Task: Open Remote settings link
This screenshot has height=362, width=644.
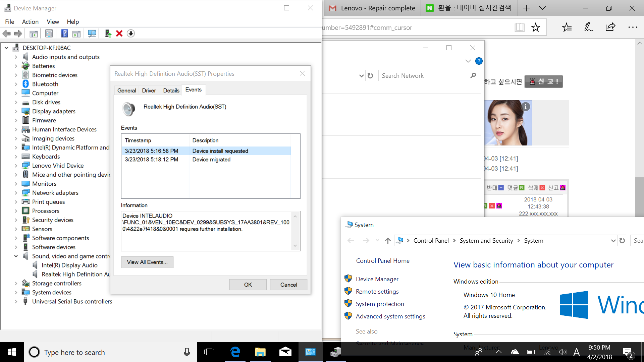Action: 377,292
